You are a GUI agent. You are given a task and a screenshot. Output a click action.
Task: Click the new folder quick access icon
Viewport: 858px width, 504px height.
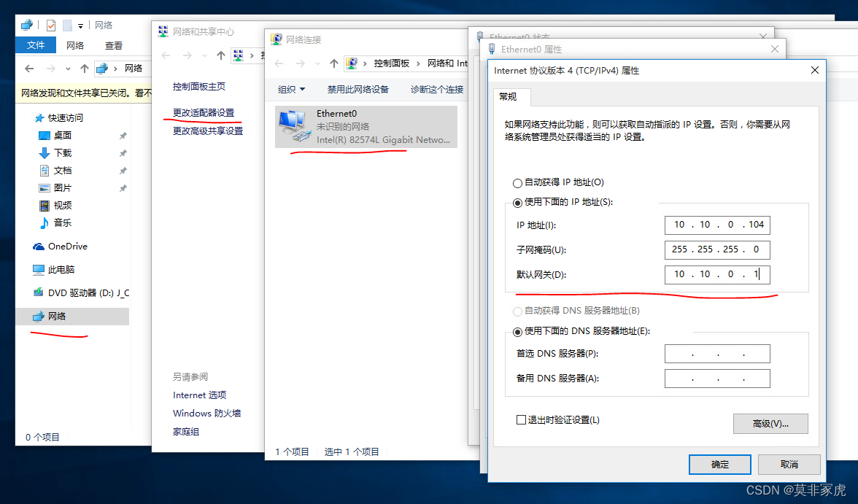point(67,26)
